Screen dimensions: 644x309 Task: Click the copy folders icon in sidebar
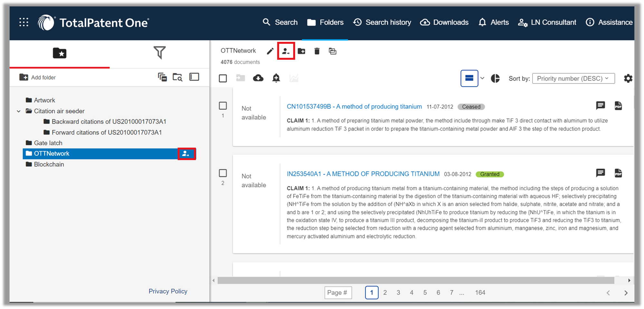[162, 77]
